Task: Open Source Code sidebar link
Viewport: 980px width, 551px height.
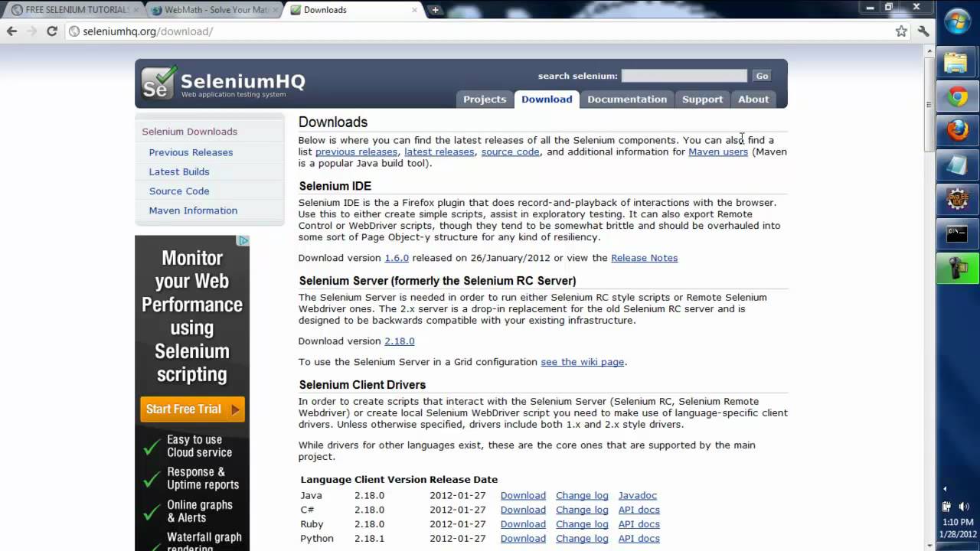Action: [x=179, y=191]
